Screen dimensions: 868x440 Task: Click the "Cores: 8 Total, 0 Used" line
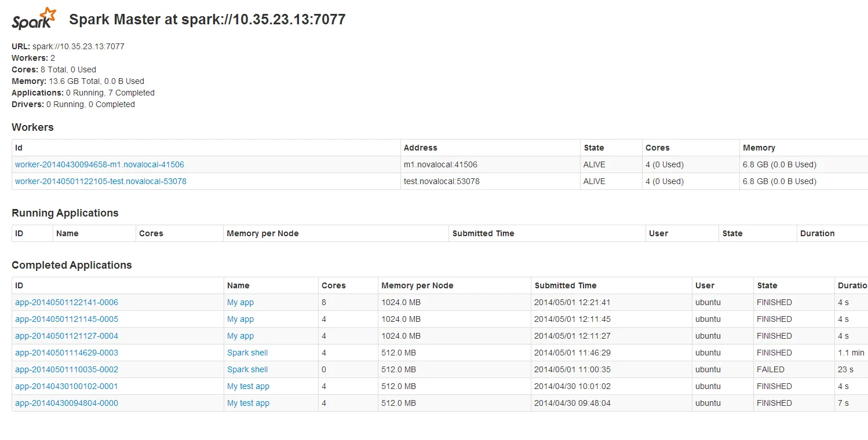tap(54, 69)
